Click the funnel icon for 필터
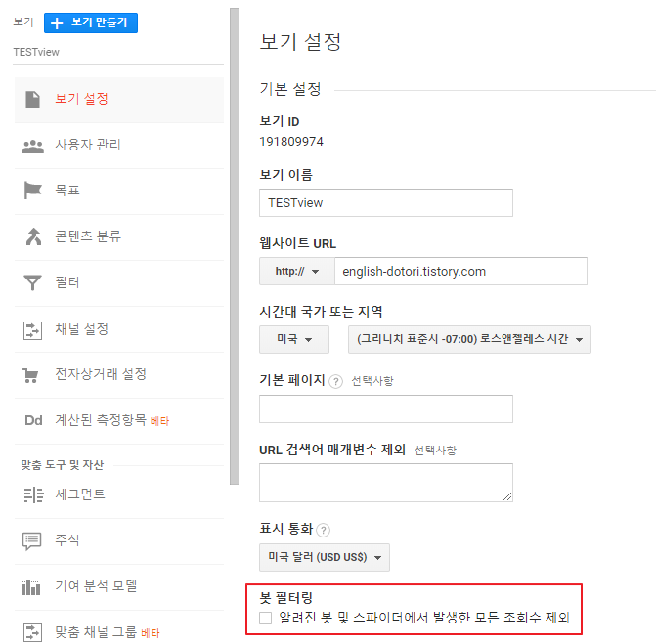The width and height of the screenshot is (656, 644). [32, 282]
